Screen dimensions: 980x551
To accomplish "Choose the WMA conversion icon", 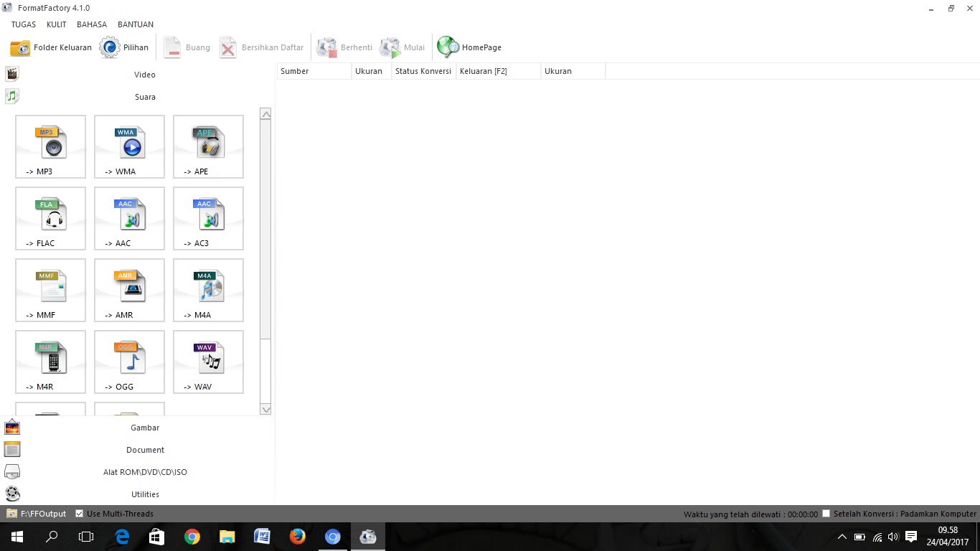I will (129, 146).
